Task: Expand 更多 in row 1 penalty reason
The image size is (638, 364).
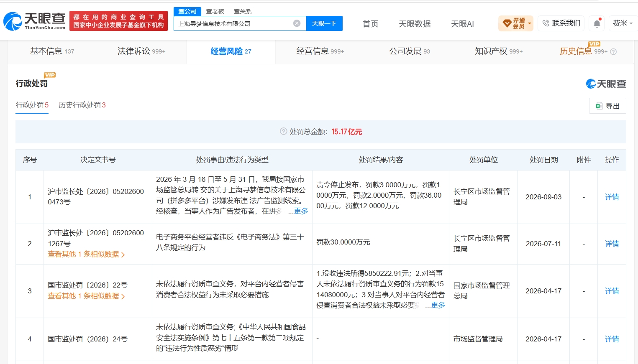Action: click(x=301, y=211)
